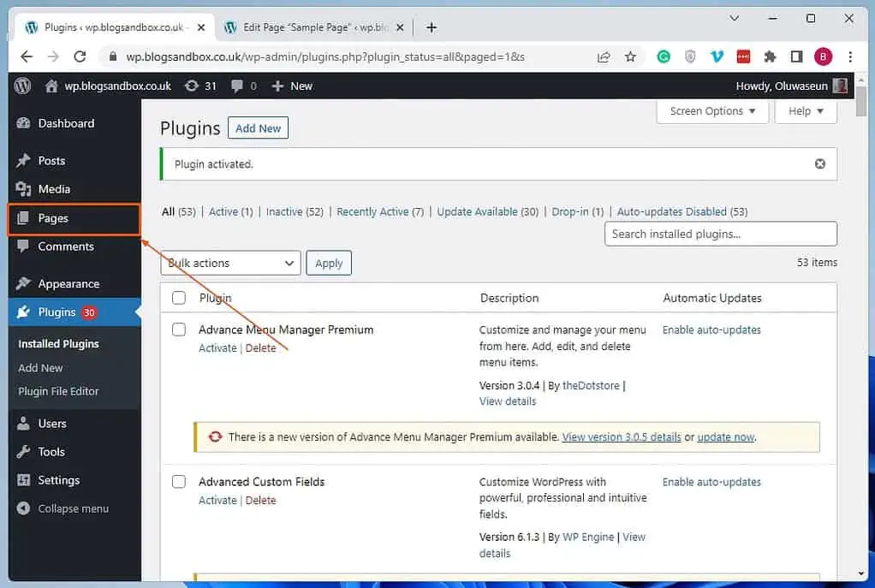Click the padlock site info icon
Screen dimensions: 875x588
tap(113, 56)
